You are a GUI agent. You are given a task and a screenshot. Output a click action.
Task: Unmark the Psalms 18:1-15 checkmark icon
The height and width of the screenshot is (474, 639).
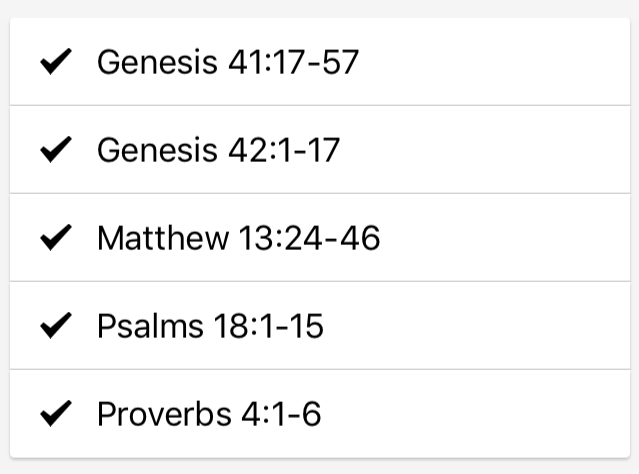click(x=56, y=326)
